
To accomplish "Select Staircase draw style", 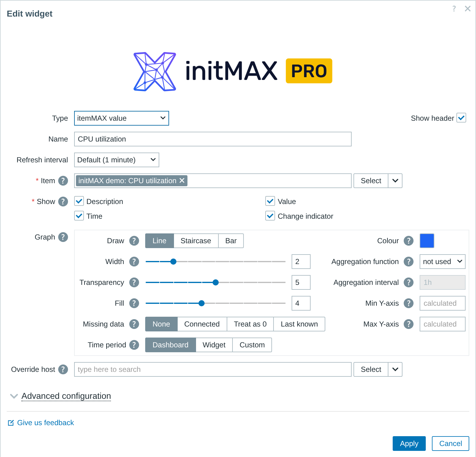I will click(x=196, y=241).
